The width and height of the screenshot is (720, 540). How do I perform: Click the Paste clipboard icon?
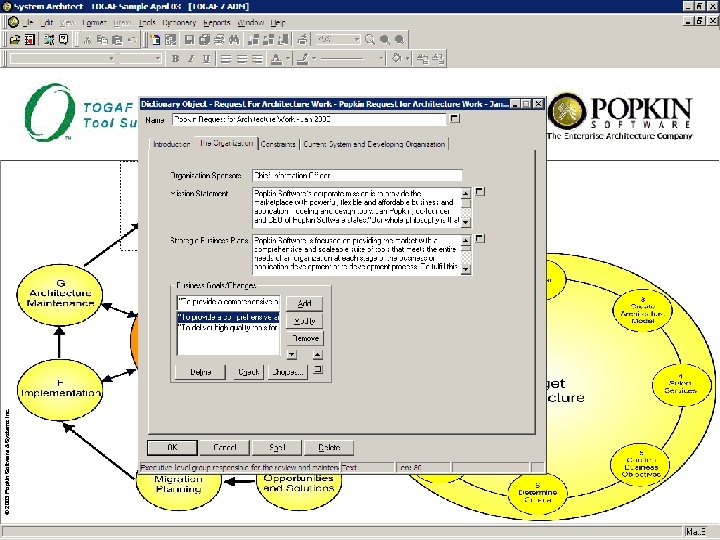click(x=117, y=40)
